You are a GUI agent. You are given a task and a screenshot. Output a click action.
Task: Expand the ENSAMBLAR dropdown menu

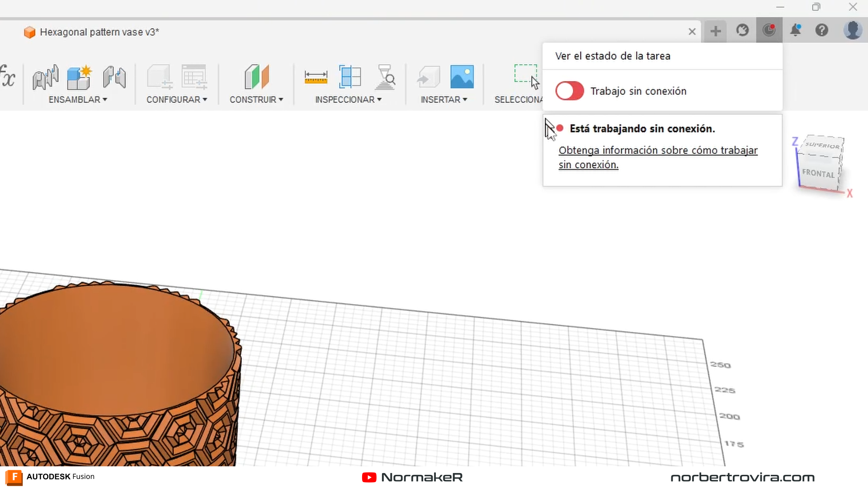point(78,99)
